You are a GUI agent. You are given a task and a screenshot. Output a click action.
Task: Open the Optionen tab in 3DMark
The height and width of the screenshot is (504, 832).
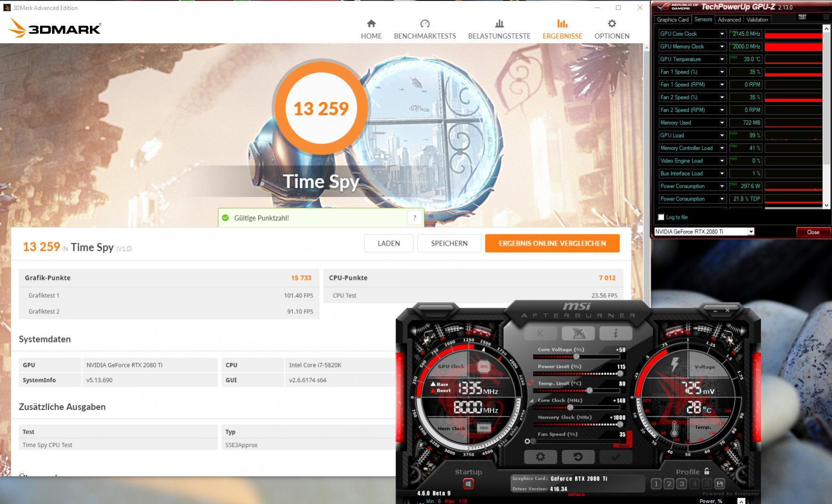point(612,29)
